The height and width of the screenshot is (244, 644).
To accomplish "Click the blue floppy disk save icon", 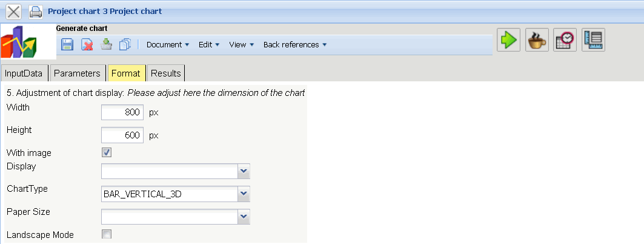I will tap(68, 44).
